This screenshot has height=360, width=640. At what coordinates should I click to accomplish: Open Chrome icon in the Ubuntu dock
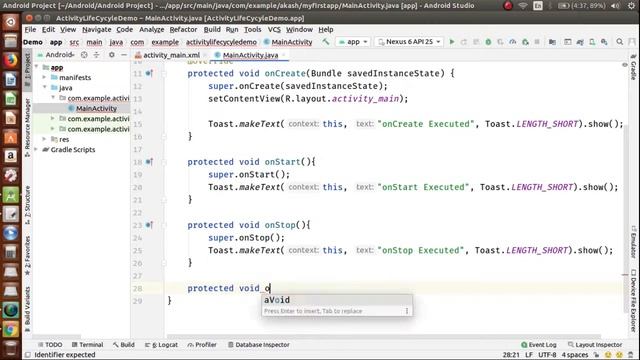(11, 330)
